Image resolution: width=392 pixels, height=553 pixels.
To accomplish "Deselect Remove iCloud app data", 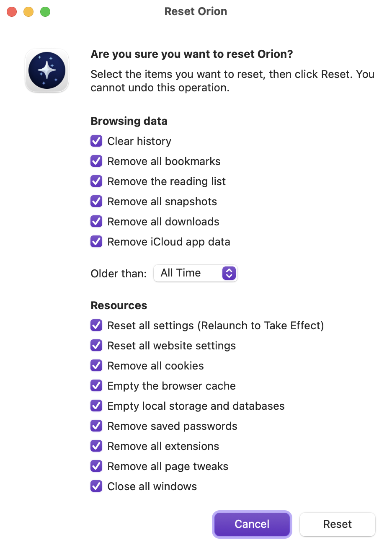I will [96, 242].
